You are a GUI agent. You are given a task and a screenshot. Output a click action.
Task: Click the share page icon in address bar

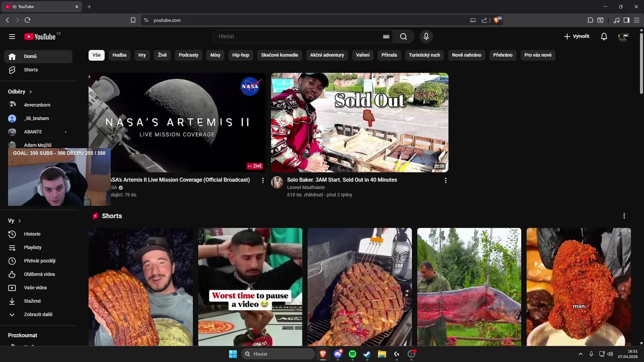484,20
